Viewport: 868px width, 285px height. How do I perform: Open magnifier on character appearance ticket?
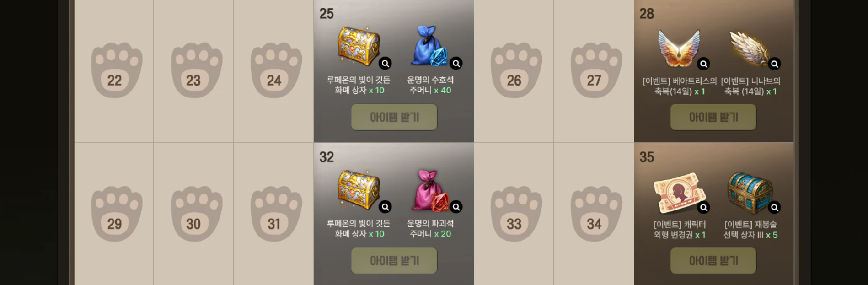pyautogui.click(x=704, y=207)
